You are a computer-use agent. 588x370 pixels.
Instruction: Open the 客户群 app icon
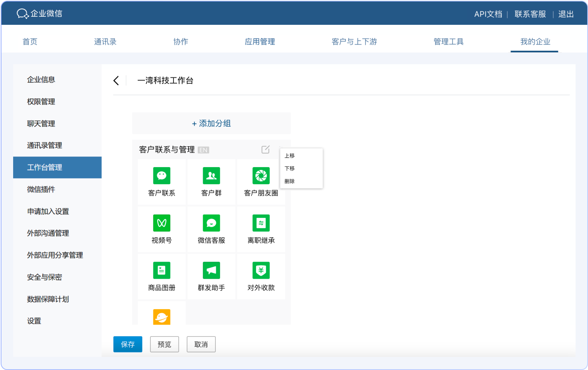pos(211,176)
